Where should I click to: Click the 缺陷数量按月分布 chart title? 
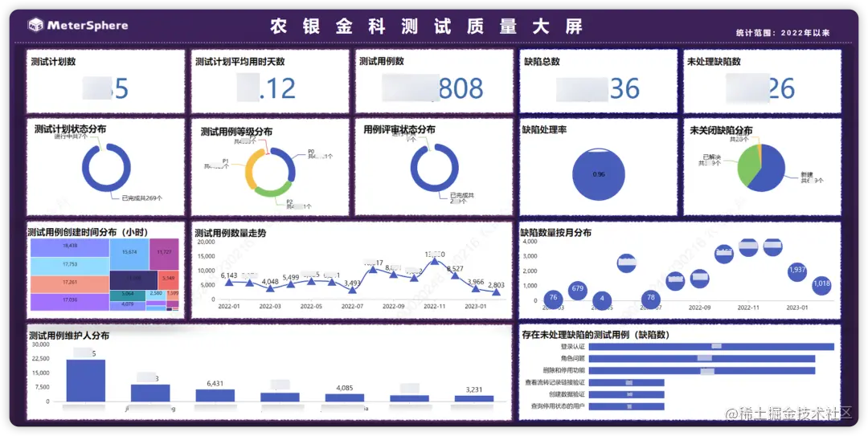click(556, 233)
